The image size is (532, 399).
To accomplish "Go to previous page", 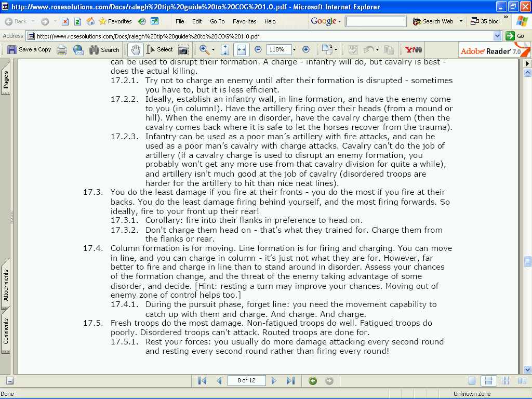I will tap(219, 381).
